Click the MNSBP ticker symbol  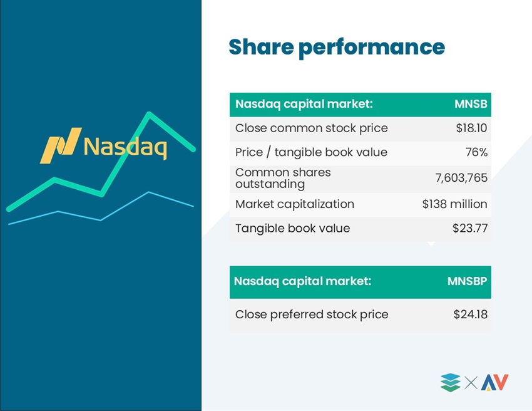click(467, 281)
